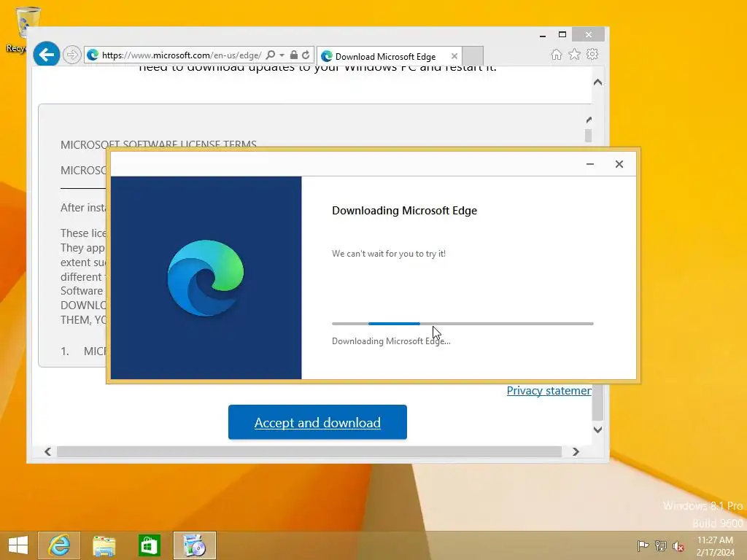Click the forward navigation arrow in Internet Explorer

[71, 55]
